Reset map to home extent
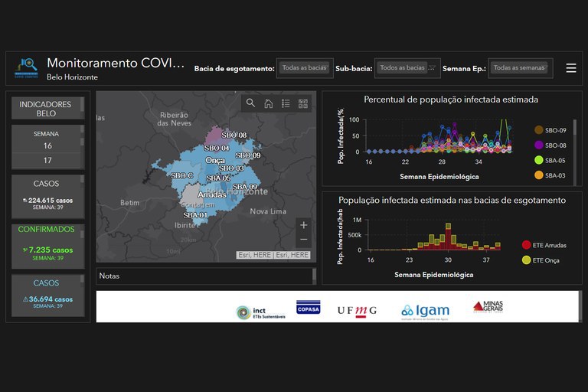Screen dimensions: 588x392 269,103
